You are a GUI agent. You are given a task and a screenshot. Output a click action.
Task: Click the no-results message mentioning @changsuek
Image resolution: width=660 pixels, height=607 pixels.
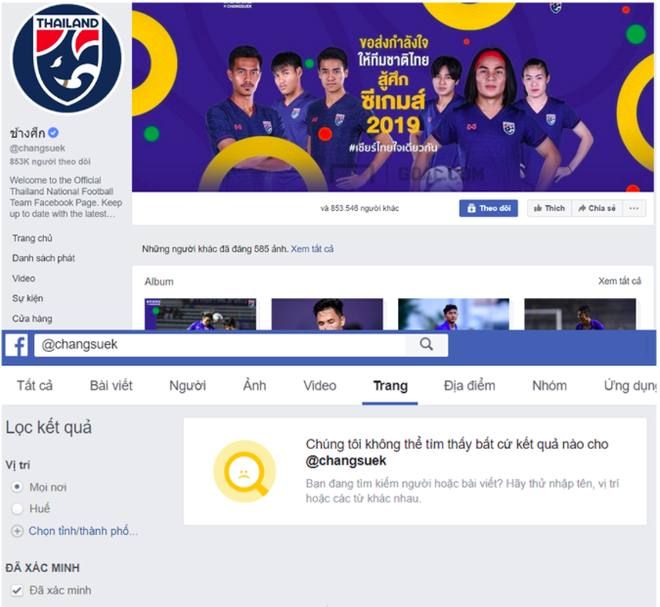[x=457, y=453]
